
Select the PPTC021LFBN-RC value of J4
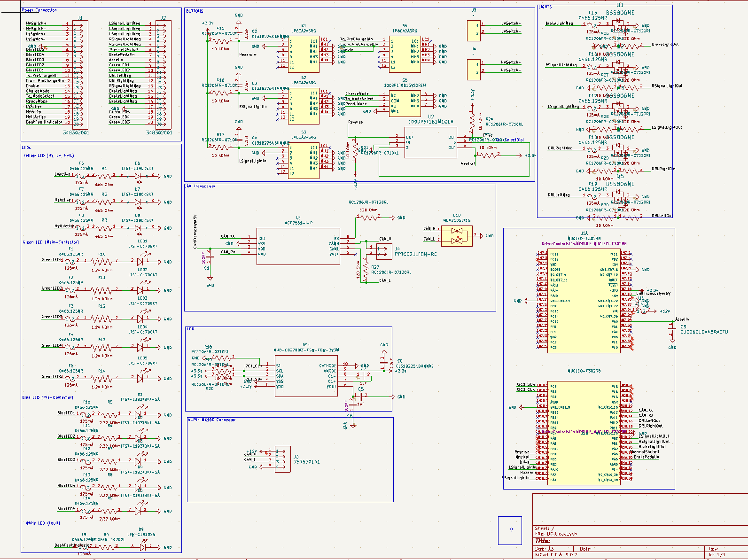416,254
